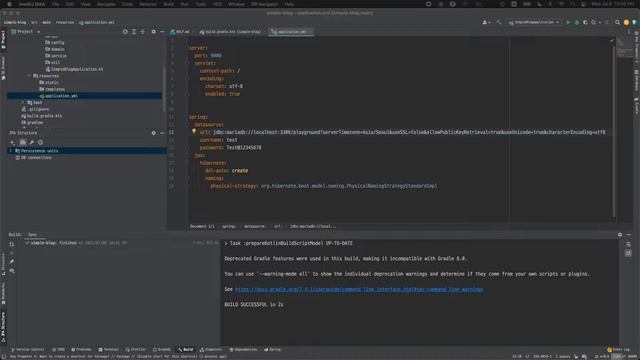Collapse the resources folder

pyautogui.click(x=29, y=76)
